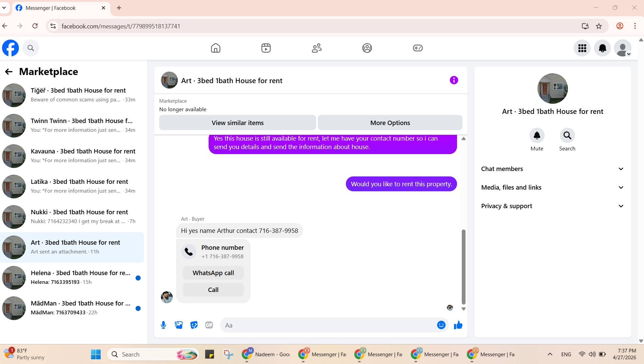Click the message input field Aa
This screenshot has height=364, width=644.
(x=328, y=325)
